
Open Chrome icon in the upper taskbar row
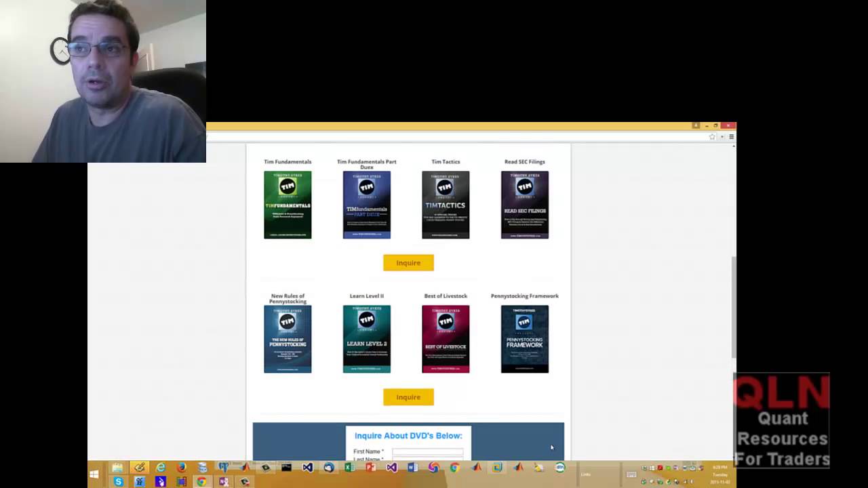click(x=454, y=468)
